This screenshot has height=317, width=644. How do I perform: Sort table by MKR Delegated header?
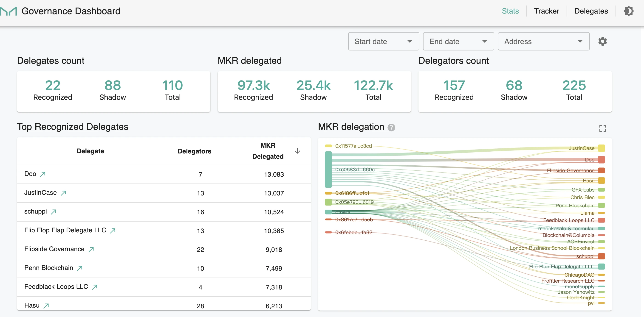click(268, 151)
